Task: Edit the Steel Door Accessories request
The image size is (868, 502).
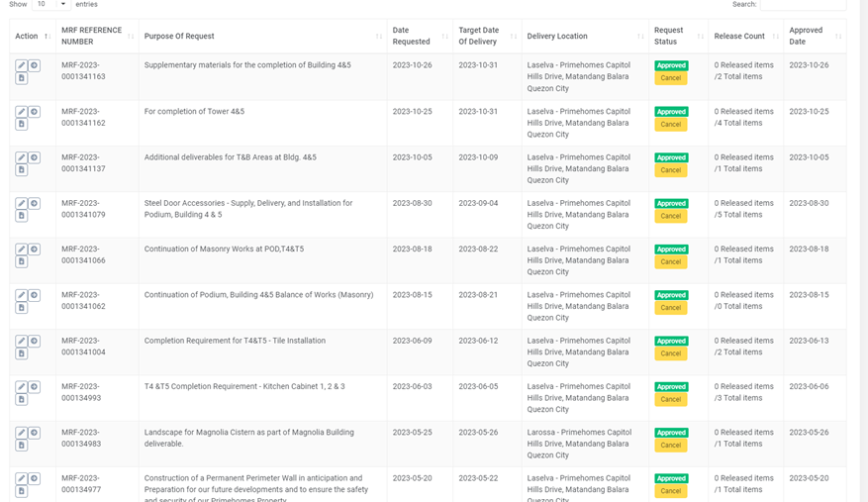Action: (x=21, y=204)
